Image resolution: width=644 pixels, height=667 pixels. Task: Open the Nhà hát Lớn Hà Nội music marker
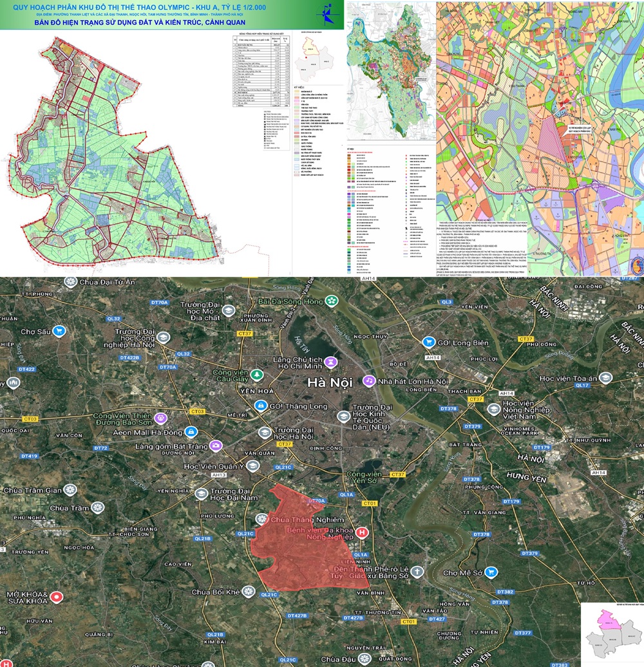(369, 380)
